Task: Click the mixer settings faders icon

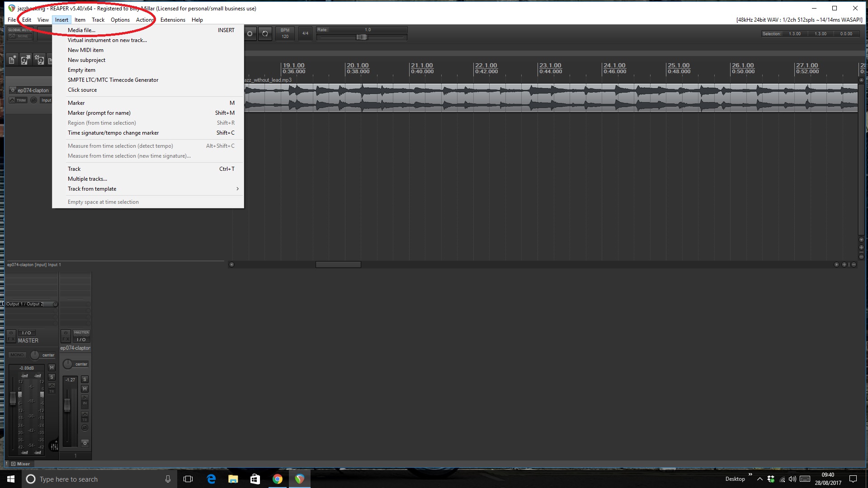Action: 54,446
